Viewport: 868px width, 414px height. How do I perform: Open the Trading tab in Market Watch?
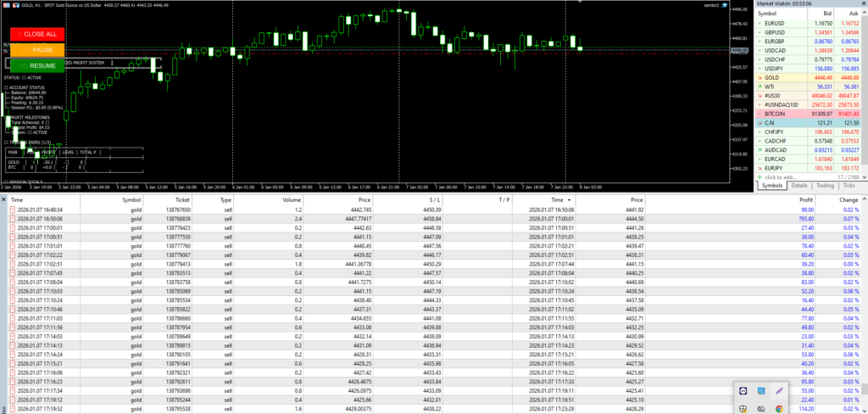coord(826,185)
